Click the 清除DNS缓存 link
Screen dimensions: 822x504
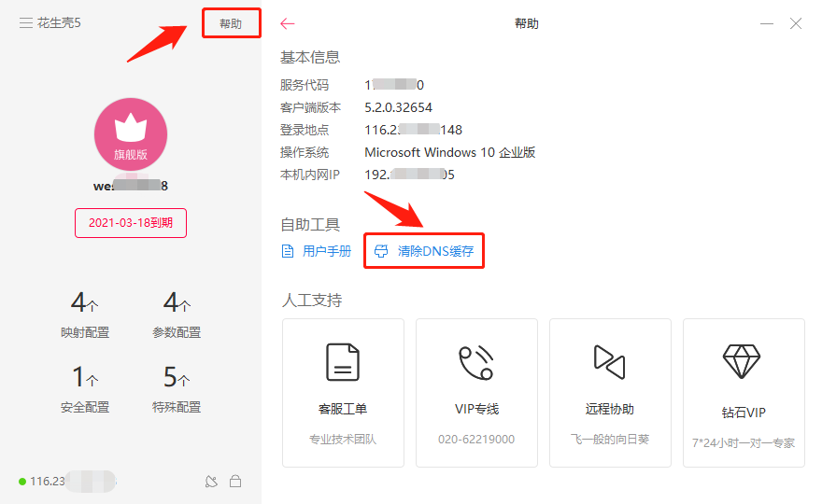pos(435,251)
